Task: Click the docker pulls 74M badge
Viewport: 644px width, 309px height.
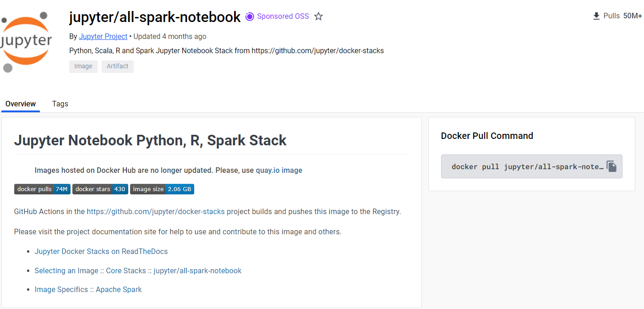Action: tap(42, 189)
